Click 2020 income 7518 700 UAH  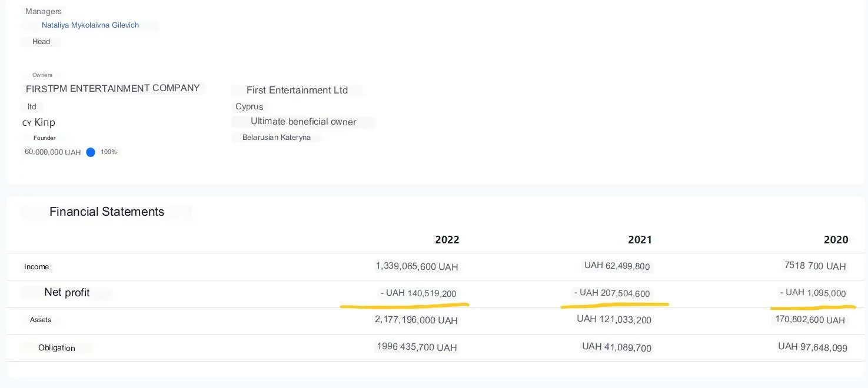(x=815, y=266)
